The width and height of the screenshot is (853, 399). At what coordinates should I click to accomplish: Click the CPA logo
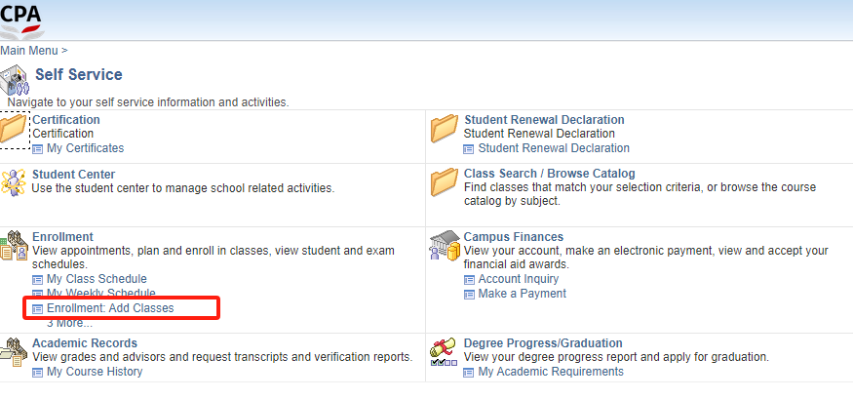coord(22,20)
